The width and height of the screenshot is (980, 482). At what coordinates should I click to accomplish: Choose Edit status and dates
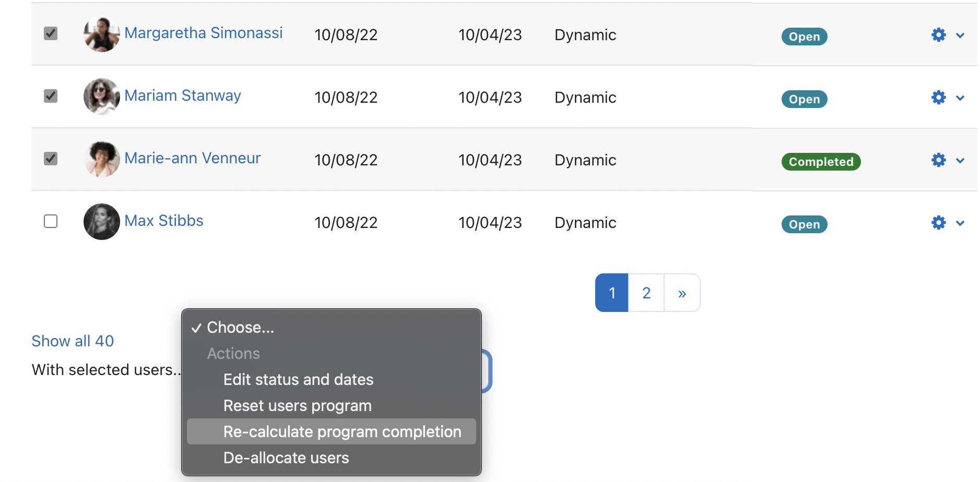[x=298, y=380]
